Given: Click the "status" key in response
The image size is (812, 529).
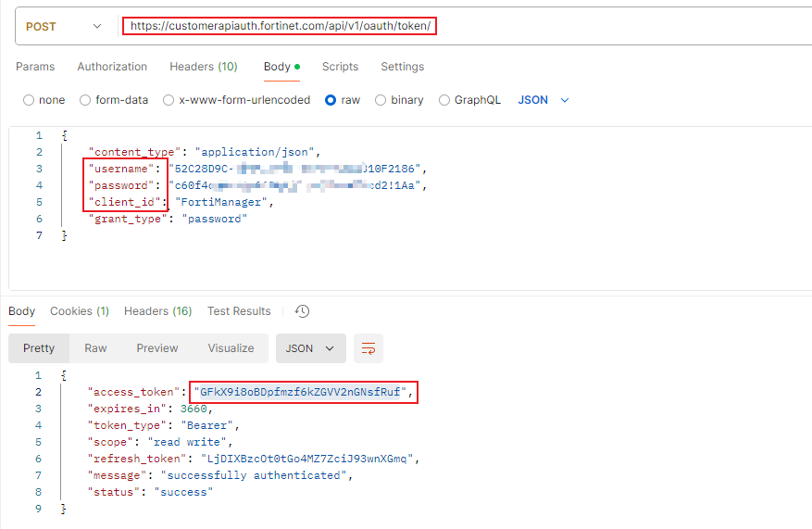Looking at the screenshot, I should 114,492.
